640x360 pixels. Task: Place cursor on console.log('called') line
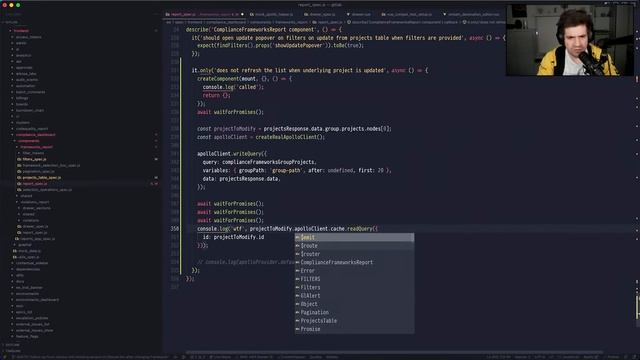coord(233,87)
